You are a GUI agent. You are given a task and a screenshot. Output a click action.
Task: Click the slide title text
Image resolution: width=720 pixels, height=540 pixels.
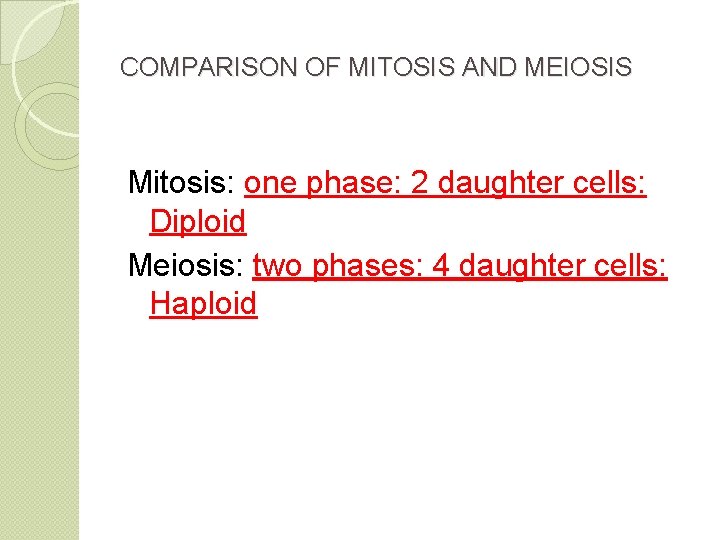pos(375,68)
